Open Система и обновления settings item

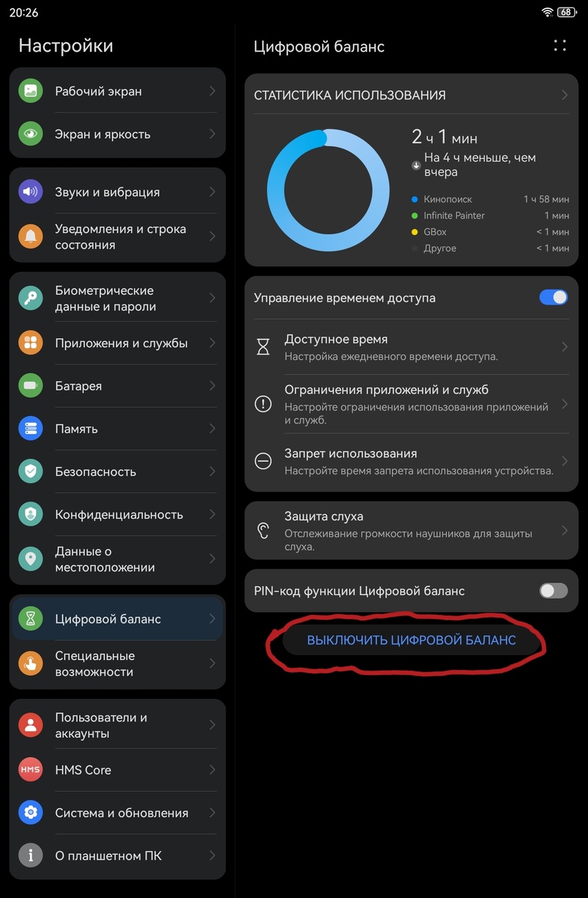click(x=117, y=813)
